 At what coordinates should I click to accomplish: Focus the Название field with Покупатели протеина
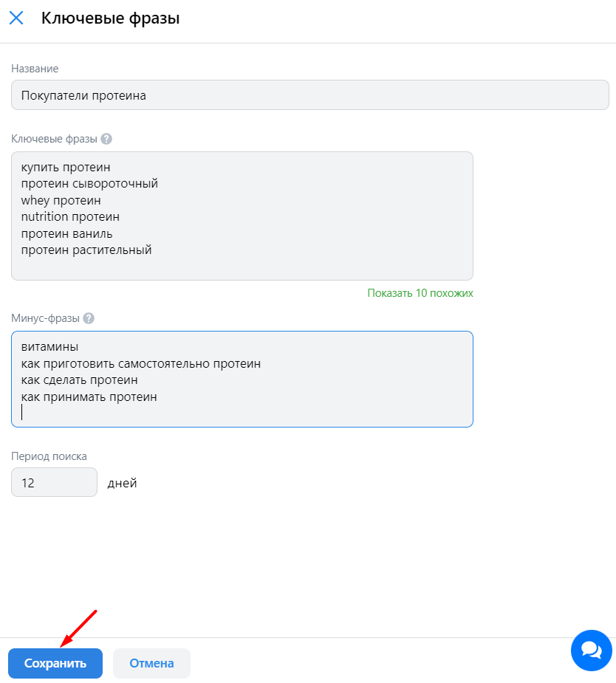309,95
